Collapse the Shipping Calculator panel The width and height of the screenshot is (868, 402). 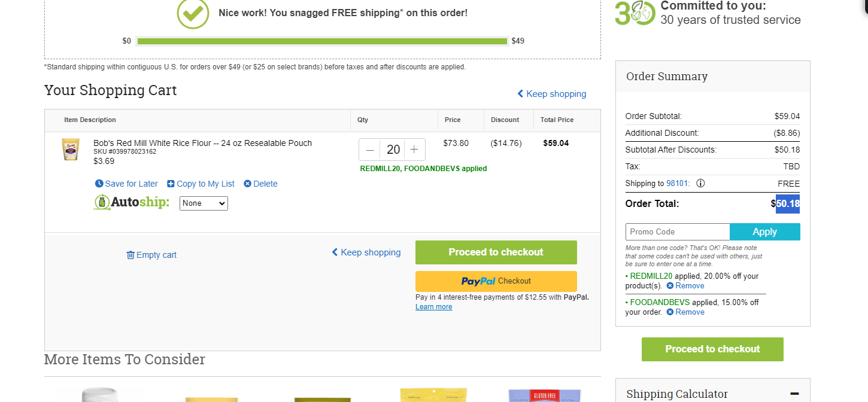(x=794, y=394)
